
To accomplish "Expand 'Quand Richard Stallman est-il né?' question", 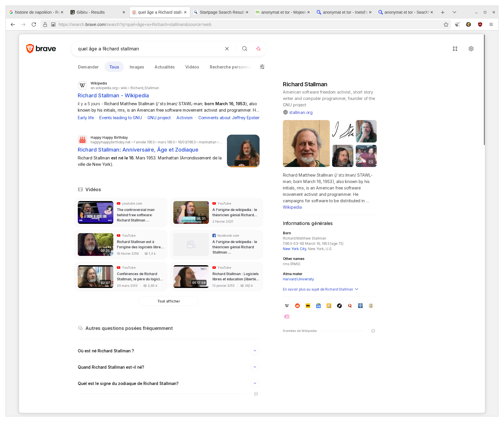I will [255, 367].
